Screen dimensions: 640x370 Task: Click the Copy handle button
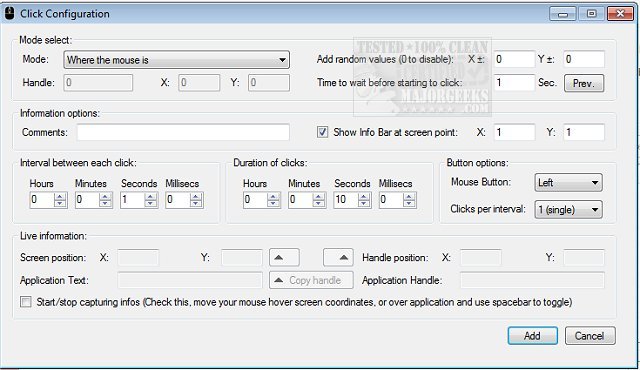pos(311,280)
